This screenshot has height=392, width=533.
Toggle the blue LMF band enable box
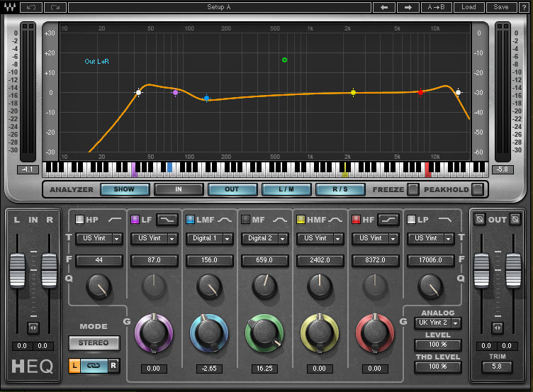(x=191, y=220)
